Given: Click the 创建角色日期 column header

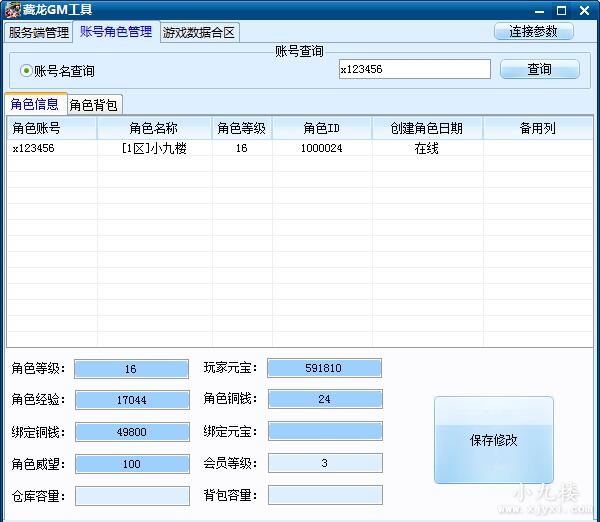Looking at the screenshot, I should pos(427,129).
